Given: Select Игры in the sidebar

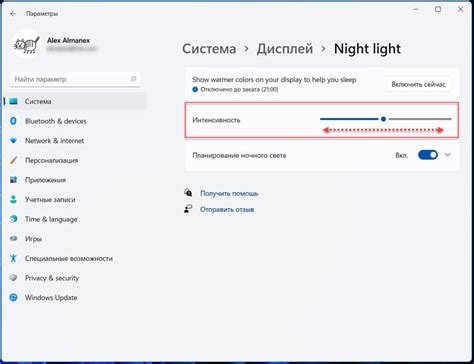Looking at the screenshot, I should click(x=75, y=239).
